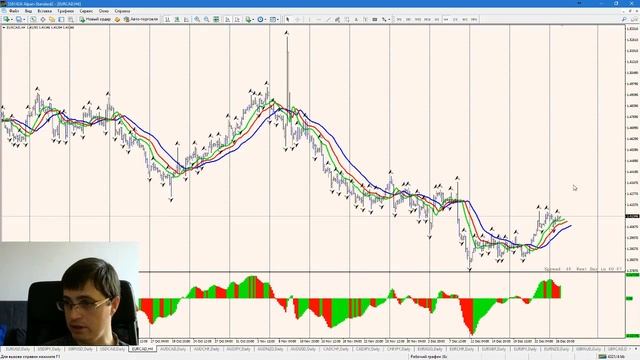Zoom out of the chart
Image resolution: width=640 pixels, height=360 pixels.
(x=207, y=19)
